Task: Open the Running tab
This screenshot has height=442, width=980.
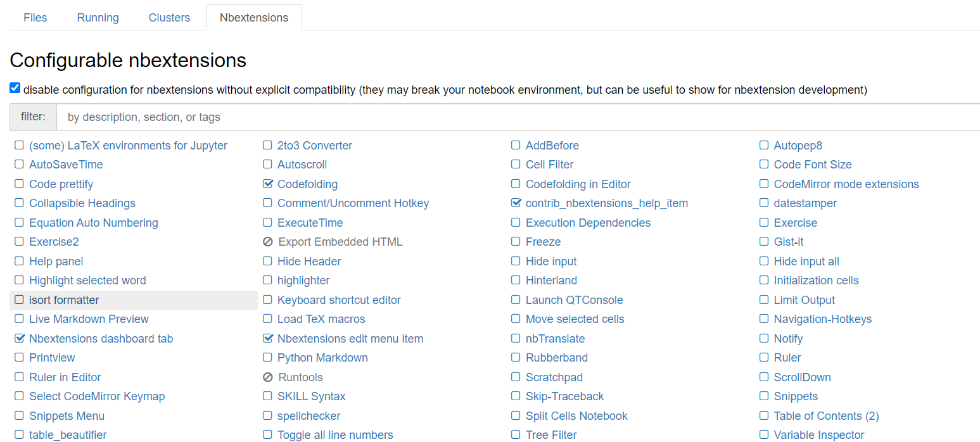Action: click(x=98, y=18)
